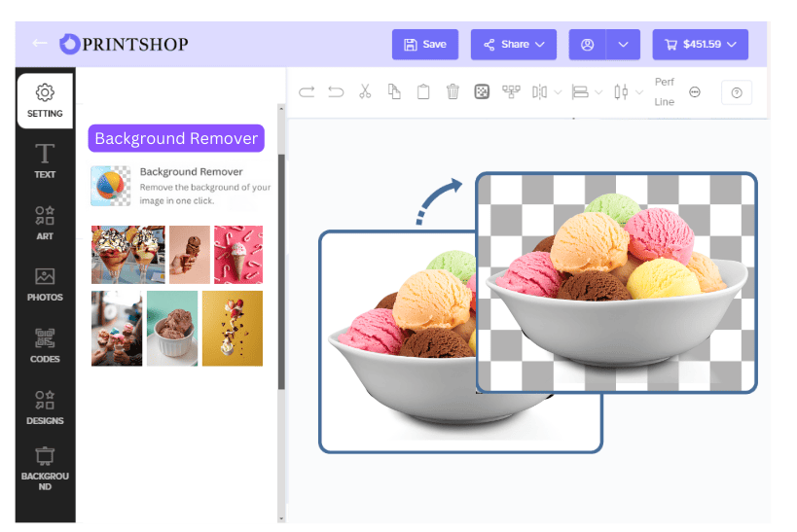Click the panel vertical scrollbar thumb
Image resolution: width=797 pixels, height=532 pixels.
(281, 272)
